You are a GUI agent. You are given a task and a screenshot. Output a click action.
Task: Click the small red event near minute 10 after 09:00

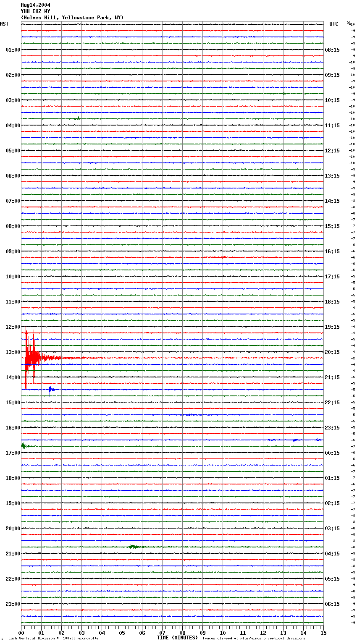223,257
